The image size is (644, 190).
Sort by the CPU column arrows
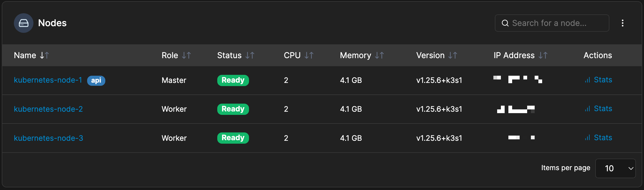309,55
